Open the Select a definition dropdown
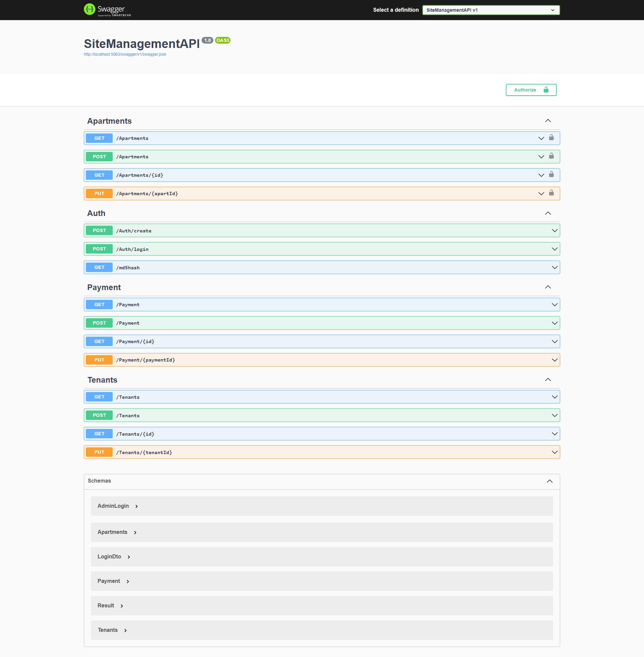 (x=490, y=10)
